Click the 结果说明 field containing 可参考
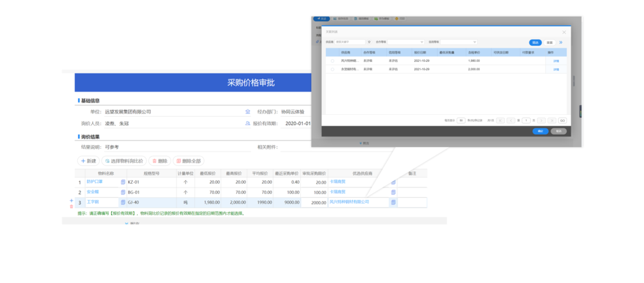The height and width of the screenshot is (283, 644). tap(177, 147)
